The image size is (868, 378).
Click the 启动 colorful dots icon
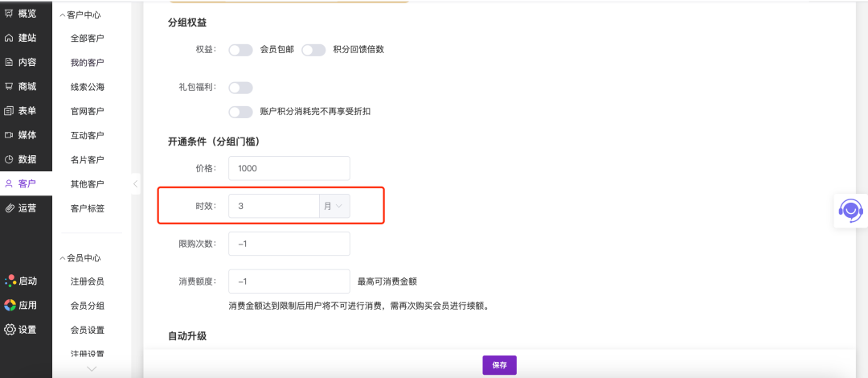10,281
